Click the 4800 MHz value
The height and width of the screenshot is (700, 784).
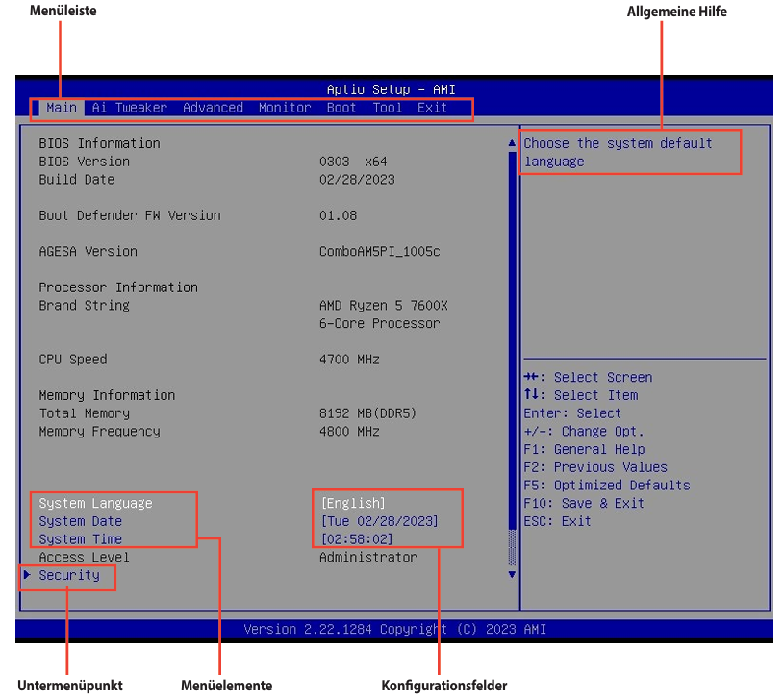349,432
